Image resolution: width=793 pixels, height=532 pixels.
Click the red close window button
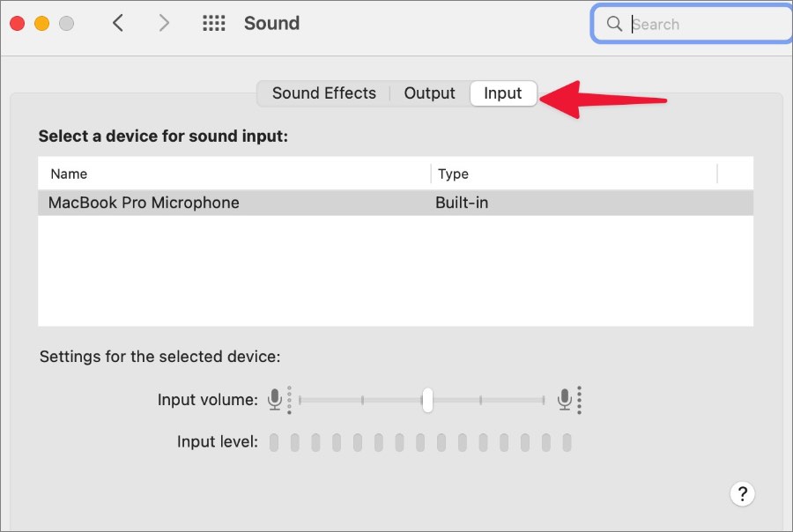coord(17,24)
